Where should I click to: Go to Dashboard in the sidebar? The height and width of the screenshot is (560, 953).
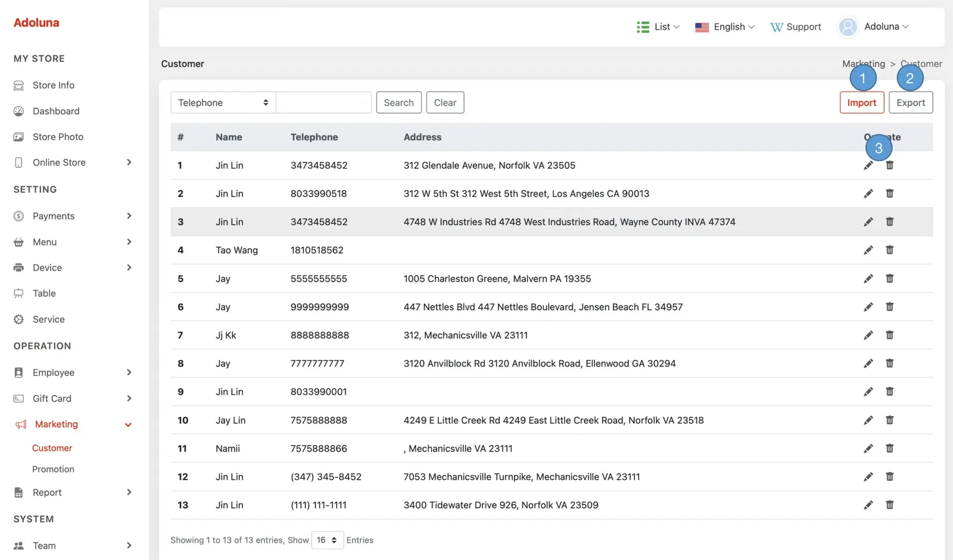click(55, 111)
